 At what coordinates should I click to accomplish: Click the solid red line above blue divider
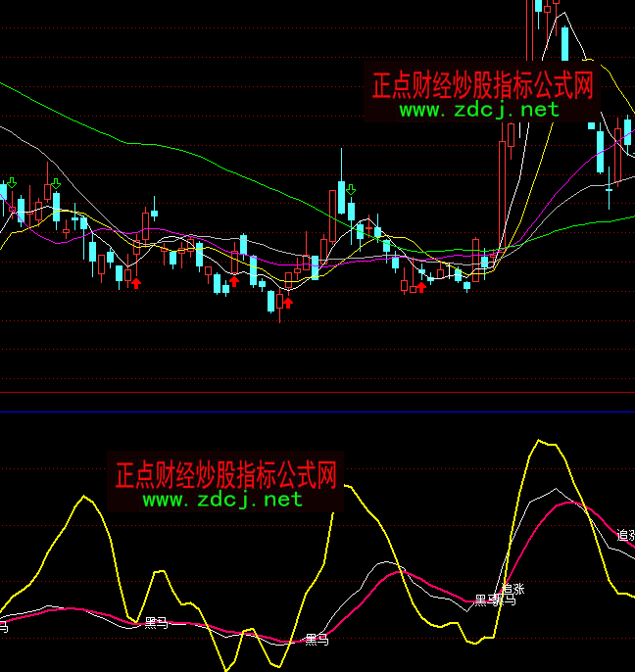(x=317, y=394)
